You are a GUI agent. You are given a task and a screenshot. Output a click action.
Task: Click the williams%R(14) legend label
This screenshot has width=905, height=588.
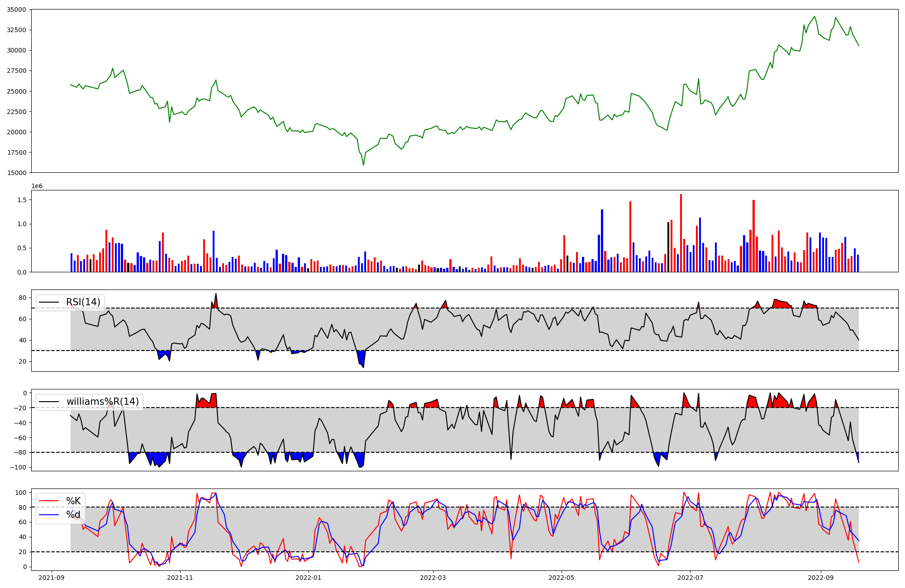tap(103, 402)
